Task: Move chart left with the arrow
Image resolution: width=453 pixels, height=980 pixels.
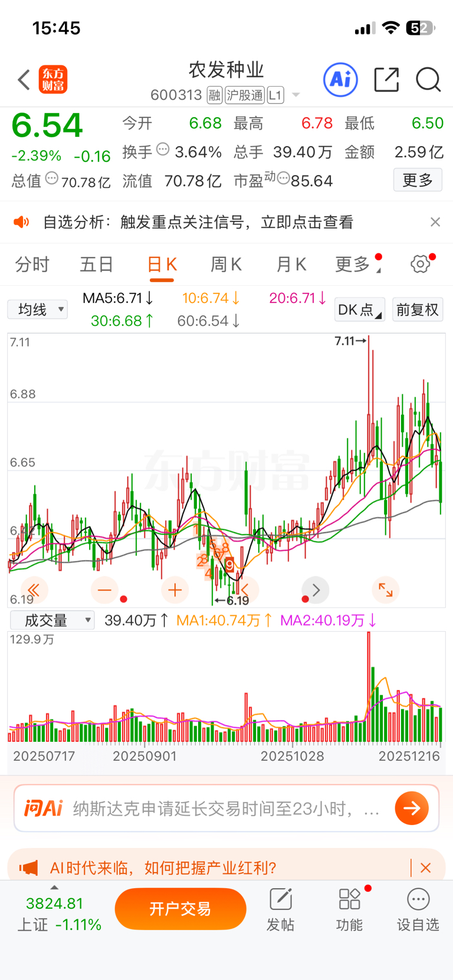Action: [x=245, y=590]
